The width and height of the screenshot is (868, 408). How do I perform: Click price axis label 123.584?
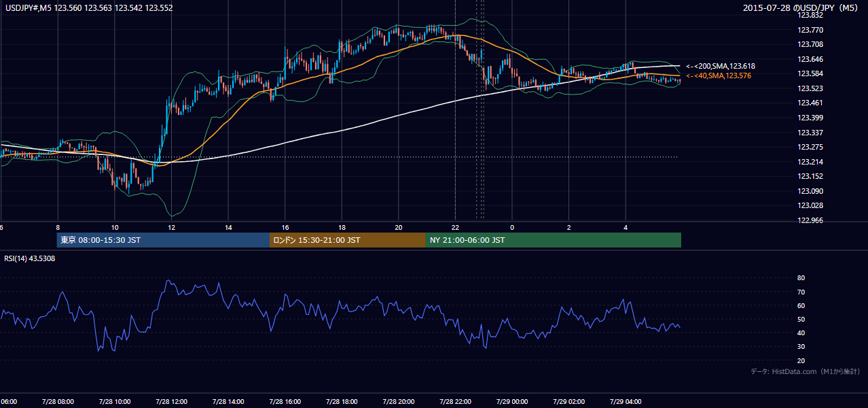pos(810,73)
